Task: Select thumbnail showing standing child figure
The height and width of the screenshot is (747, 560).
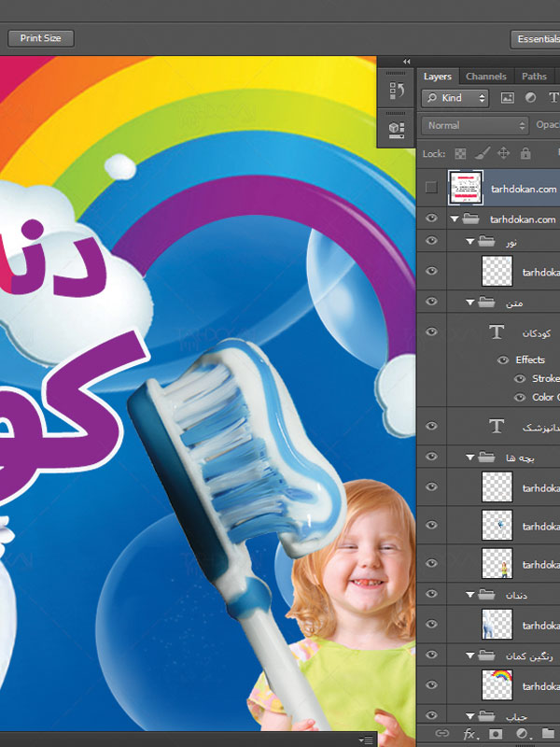Action: pyautogui.click(x=497, y=563)
